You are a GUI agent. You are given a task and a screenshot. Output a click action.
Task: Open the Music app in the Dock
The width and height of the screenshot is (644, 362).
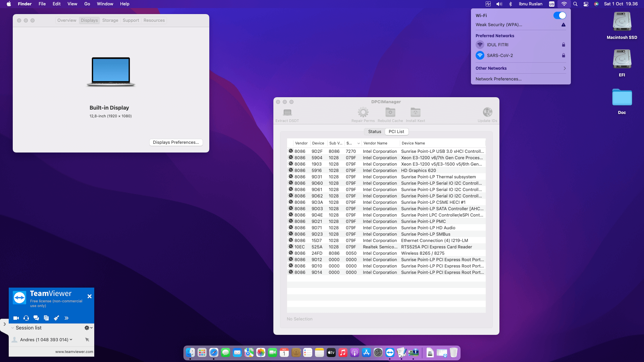coord(343,353)
